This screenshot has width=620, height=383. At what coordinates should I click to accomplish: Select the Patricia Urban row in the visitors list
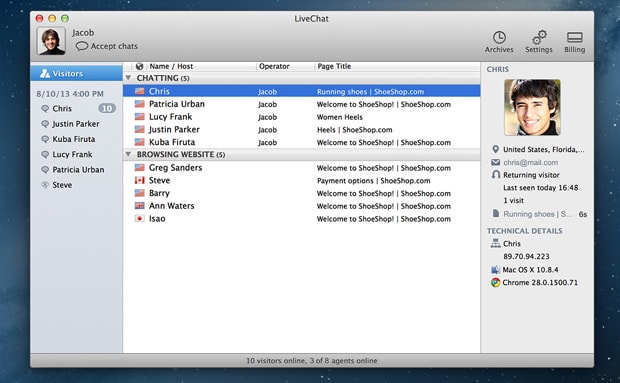(x=302, y=104)
